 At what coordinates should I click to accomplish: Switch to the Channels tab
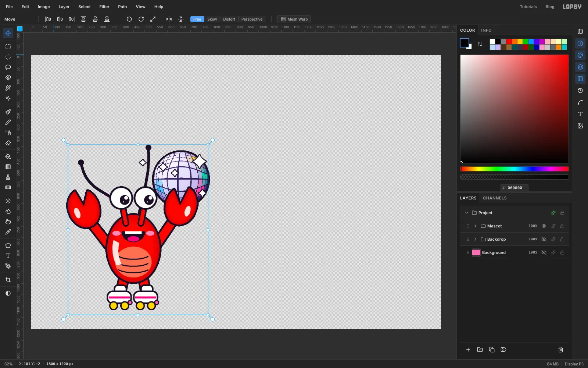495,198
